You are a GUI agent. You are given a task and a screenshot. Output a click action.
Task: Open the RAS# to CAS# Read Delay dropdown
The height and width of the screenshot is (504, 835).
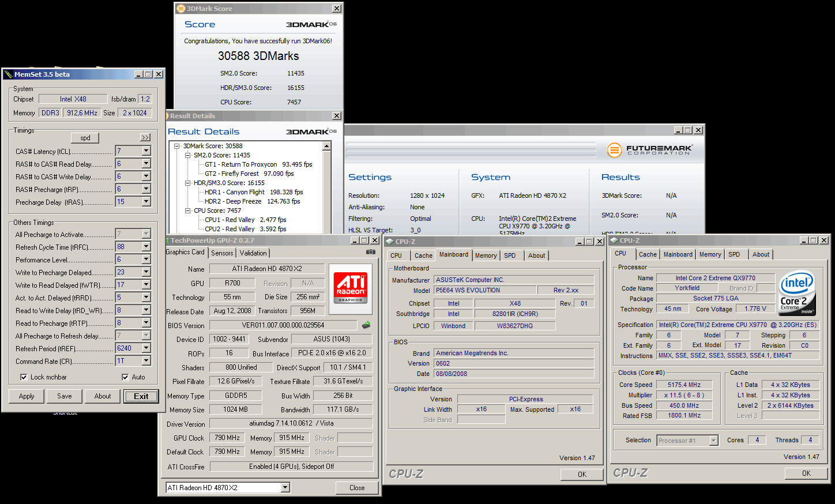146,164
